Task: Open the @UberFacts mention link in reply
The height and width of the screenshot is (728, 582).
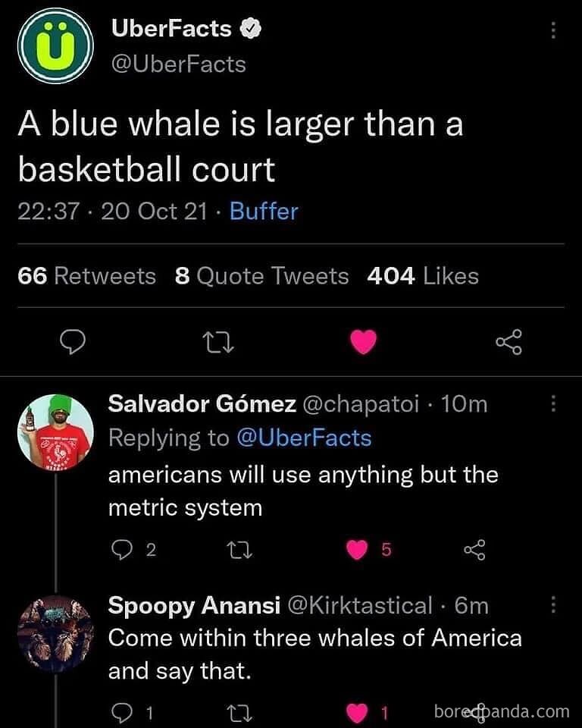Action: click(x=304, y=438)
